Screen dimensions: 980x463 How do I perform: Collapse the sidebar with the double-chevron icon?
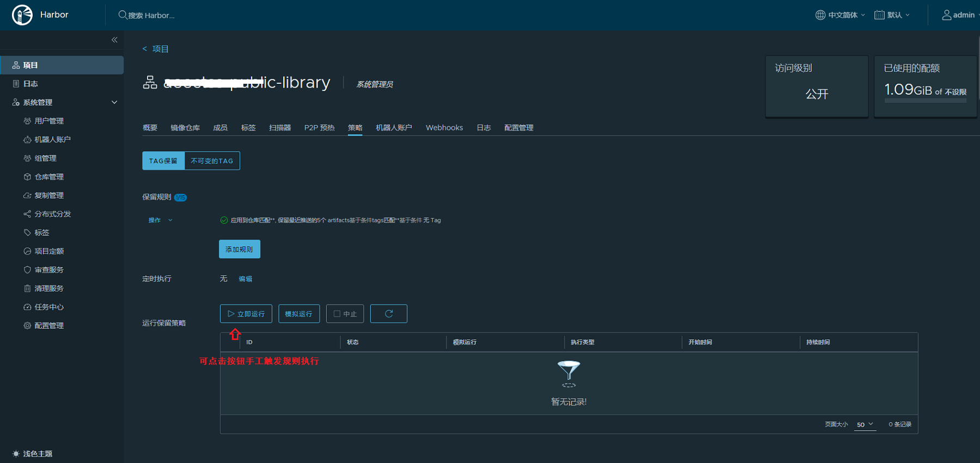[x=114, y=40]
